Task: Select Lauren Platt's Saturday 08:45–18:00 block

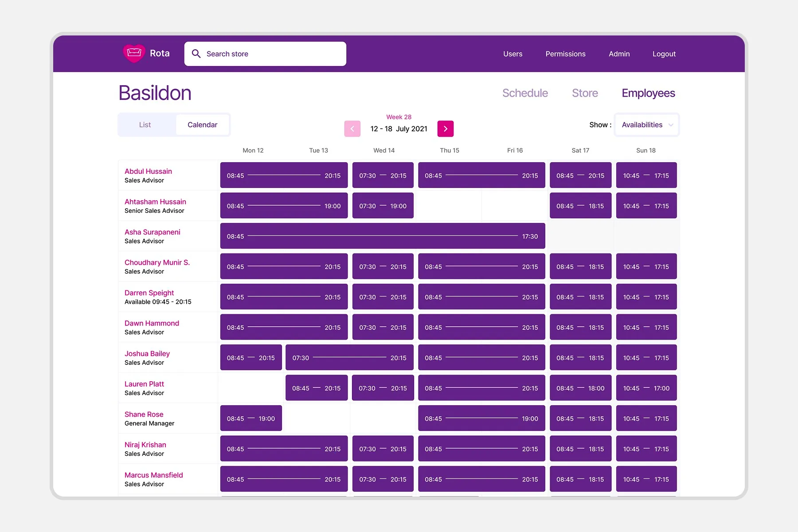Action: [x=580, y=388]
